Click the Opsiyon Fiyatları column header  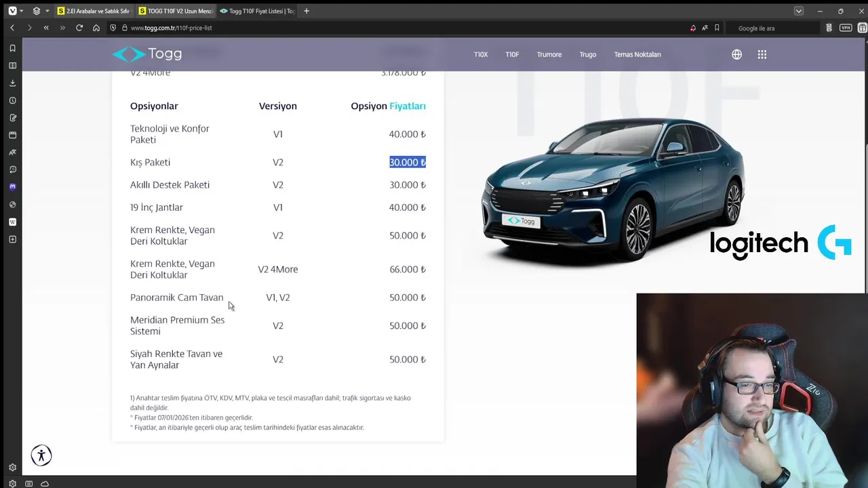(388, 106)
